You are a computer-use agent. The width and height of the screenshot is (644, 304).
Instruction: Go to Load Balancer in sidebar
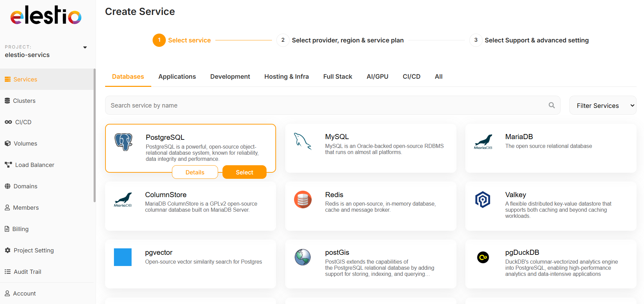pyautogui.click(x=35, y=165)
